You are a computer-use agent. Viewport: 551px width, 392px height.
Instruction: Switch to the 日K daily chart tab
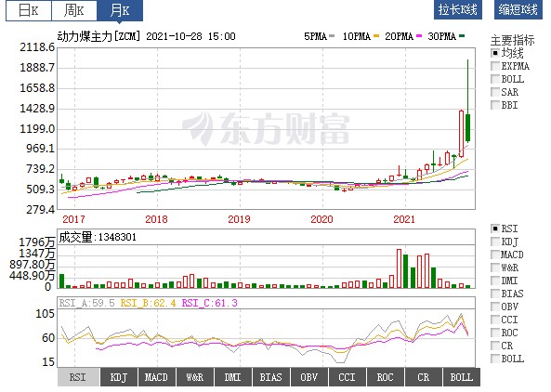(x=29, y=10)
